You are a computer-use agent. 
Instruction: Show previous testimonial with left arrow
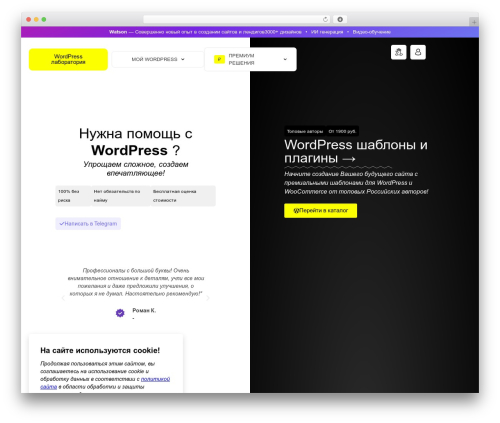63,298
